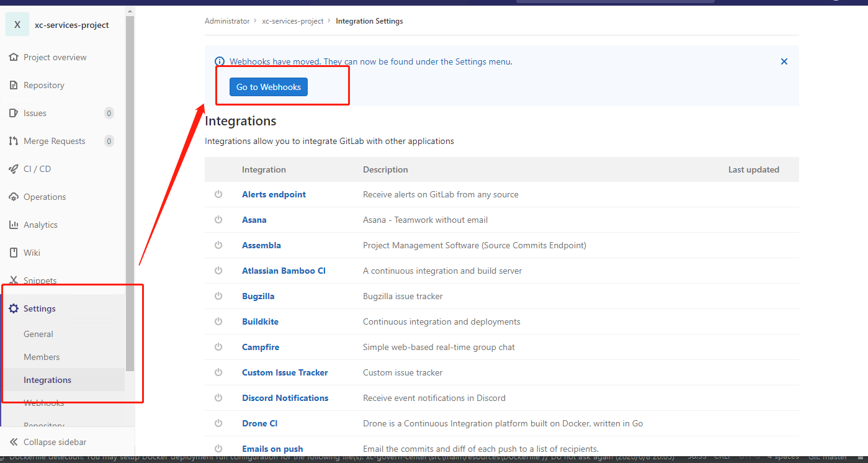
Task: Select General under Settings
Action: click(38, 334)
